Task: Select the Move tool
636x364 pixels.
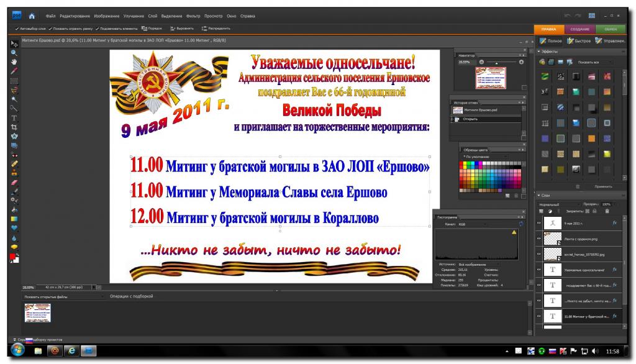Action: point(14,43)
